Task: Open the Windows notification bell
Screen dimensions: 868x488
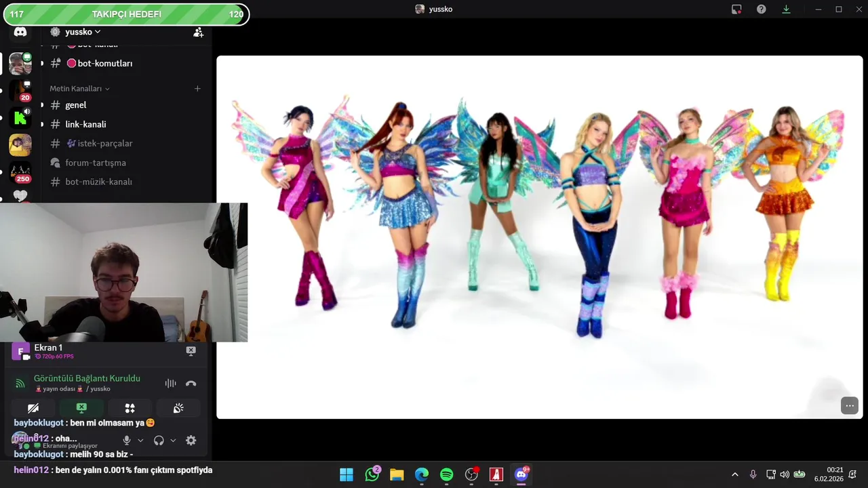Action: click(853, 474)
